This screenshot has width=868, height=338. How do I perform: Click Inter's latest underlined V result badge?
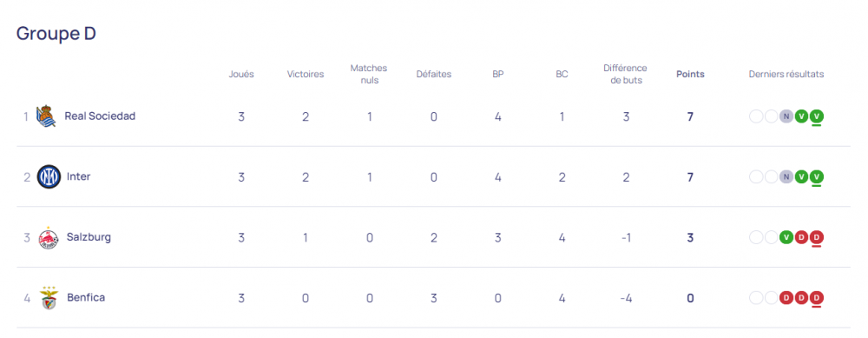coord(817,176)
